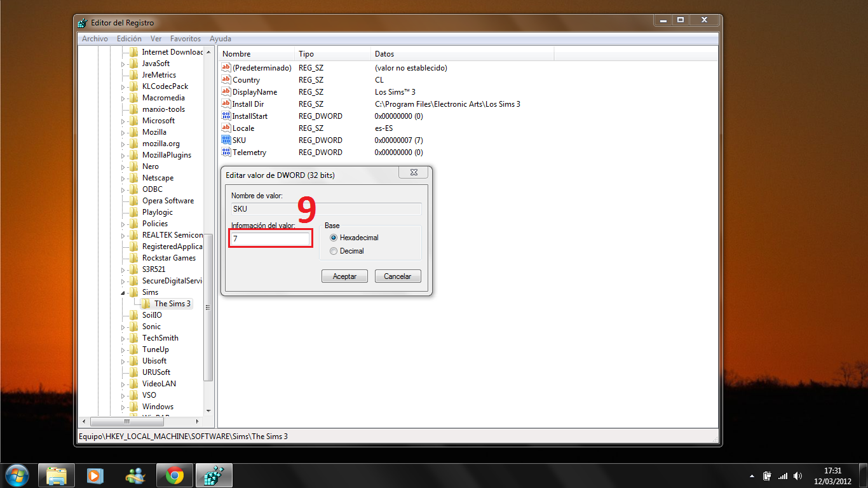
Task: Expand the TuneUp registry key
Action: coord(123,349)
